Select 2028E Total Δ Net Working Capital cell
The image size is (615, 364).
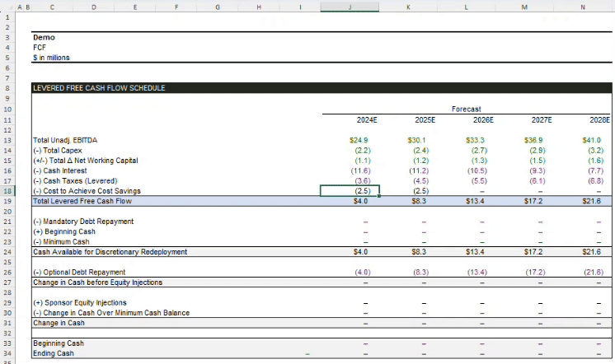point(592,161)
